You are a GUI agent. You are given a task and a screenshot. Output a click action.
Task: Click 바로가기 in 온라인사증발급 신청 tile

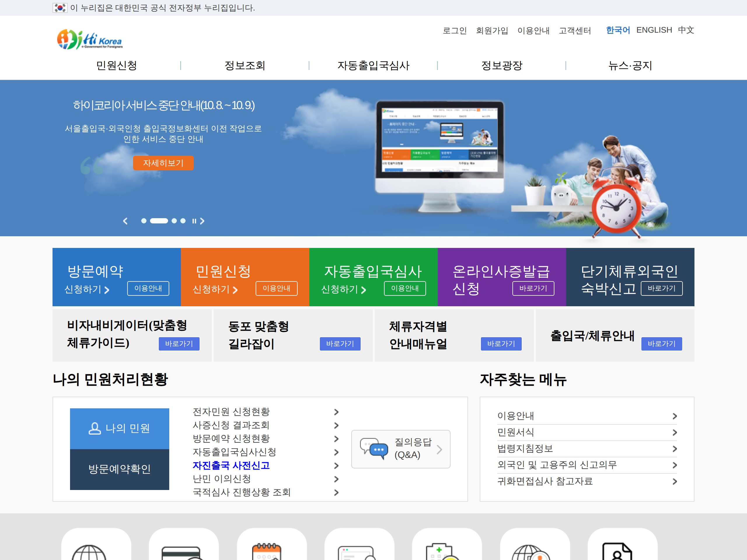(x=533, y=288)
